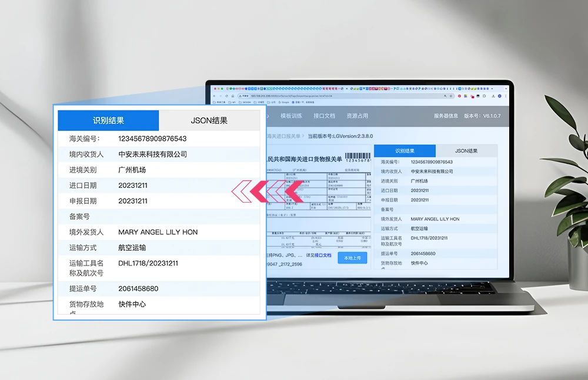
Task: Click 中安未来科技有限公司 on the laptop screen
Action: coord(432,171)
